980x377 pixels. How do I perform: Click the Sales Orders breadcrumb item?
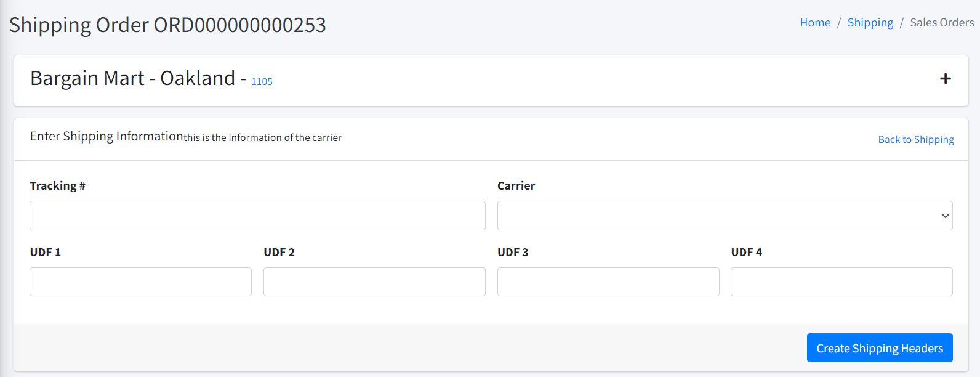click(942, 23)
